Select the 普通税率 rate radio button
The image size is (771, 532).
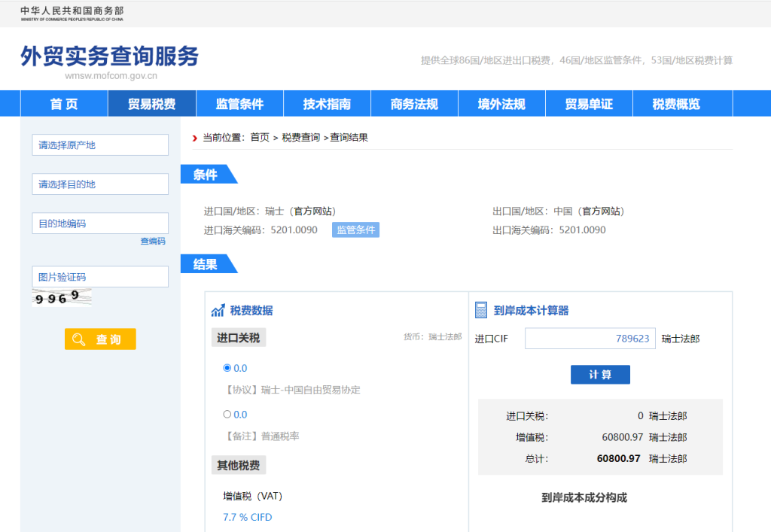[x=227, y=414]
